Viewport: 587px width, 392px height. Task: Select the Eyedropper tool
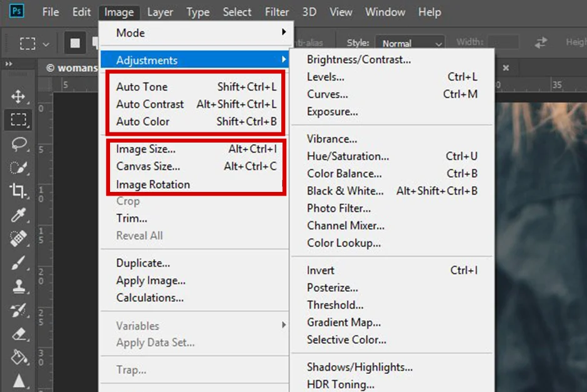pyautogui.click(x=18, y=215)
